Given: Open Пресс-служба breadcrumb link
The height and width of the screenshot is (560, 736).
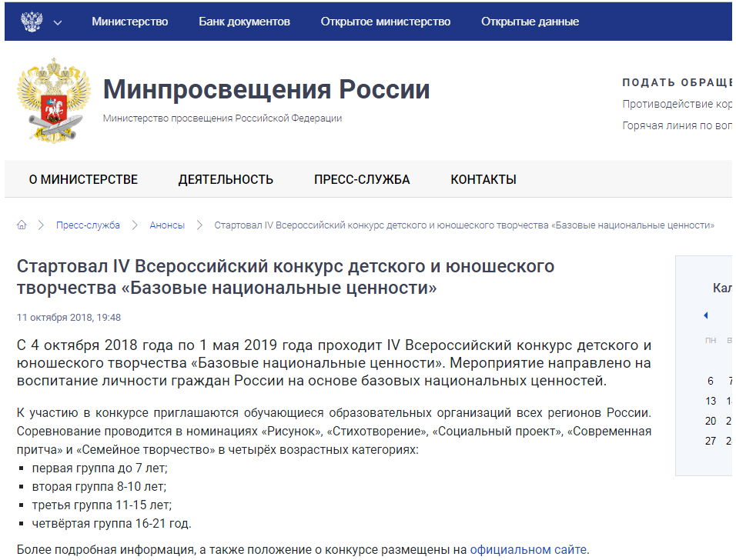Looking at the screenshot, I should tap(88, 225).
